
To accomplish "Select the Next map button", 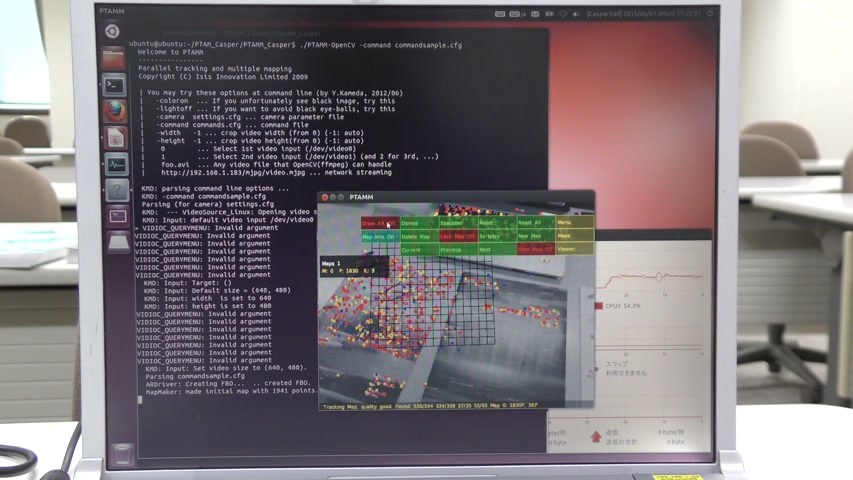I will 497,249.
